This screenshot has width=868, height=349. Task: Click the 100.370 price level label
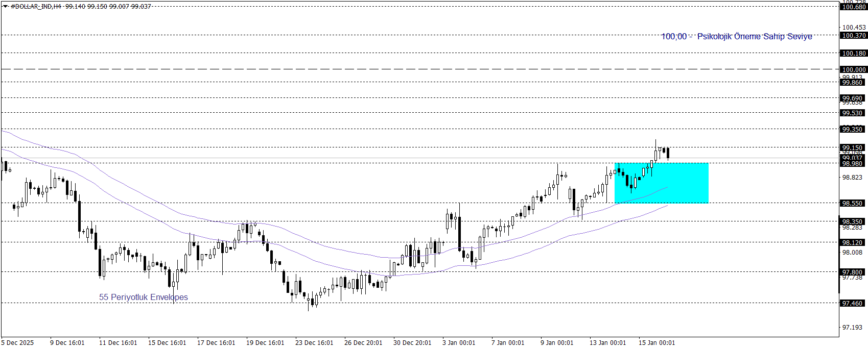(854, 36)
